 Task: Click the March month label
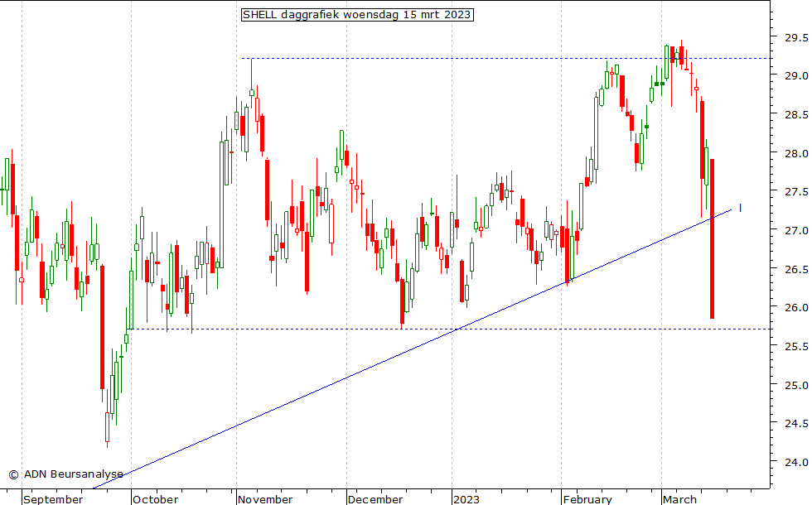click(x=680, y=499)
